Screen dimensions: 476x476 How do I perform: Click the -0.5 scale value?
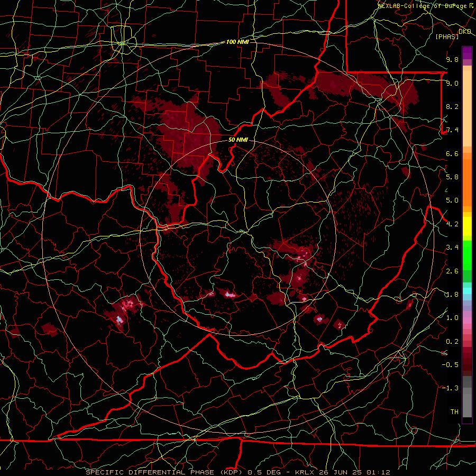pyautogui.click(x=450, y=365)
